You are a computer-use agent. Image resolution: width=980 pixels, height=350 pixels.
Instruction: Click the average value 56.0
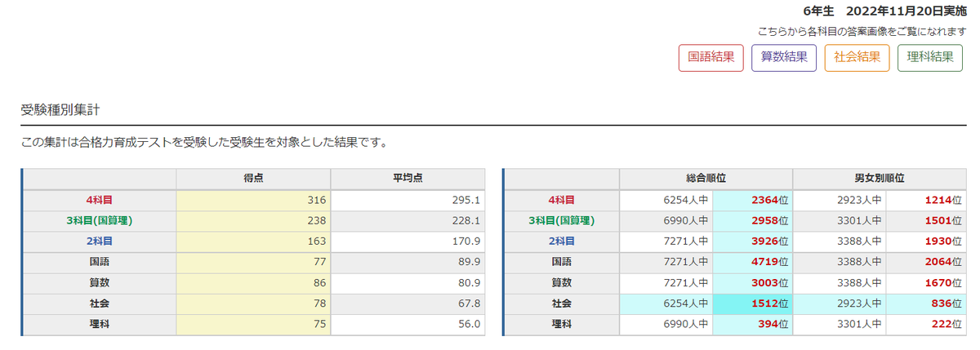(469, 324)
